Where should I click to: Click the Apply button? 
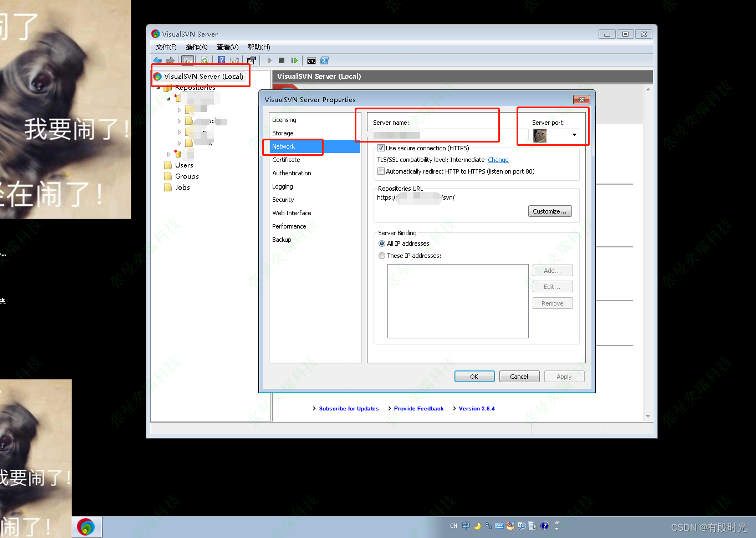(x=564, y=377)
